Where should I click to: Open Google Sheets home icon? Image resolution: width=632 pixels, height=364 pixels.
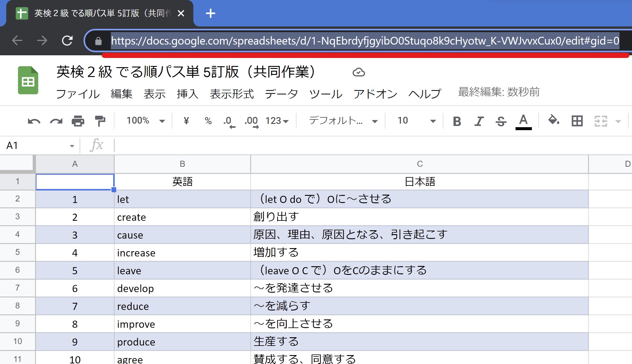tap(28, 80)
